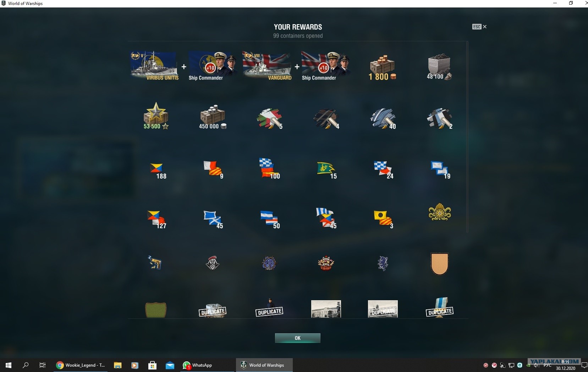Click the signal flag with count 9

point(213,170)
